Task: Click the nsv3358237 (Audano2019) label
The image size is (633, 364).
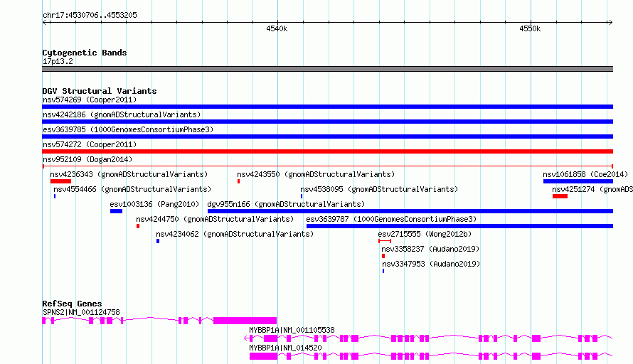Action: (x=430, y=249)
